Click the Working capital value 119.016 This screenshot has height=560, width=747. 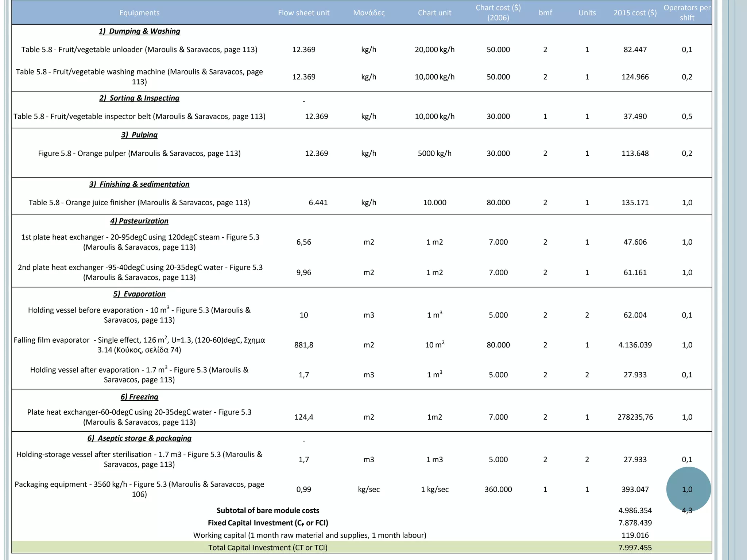[x=635, y=535]
